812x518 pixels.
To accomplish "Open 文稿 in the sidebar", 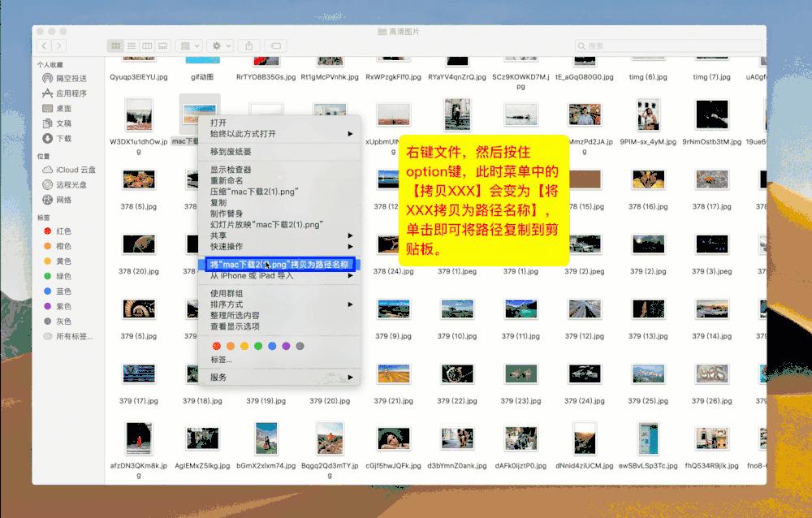I will [x=57, y=123].
